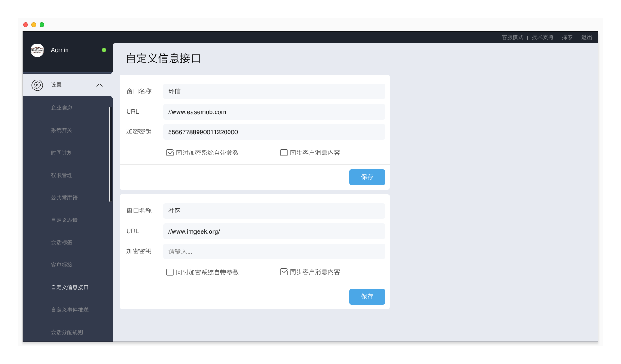Screen dimensions: 621x364
Task: Click the settings gear icon in sidebar
Action: pos(37,85)
